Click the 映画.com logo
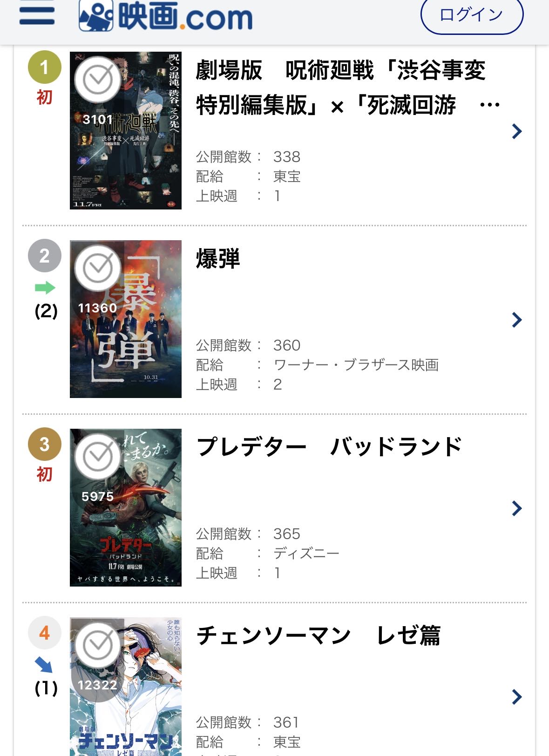Image resolution: width=549 pixels, height=756 pixels. [x=166, y=17]
